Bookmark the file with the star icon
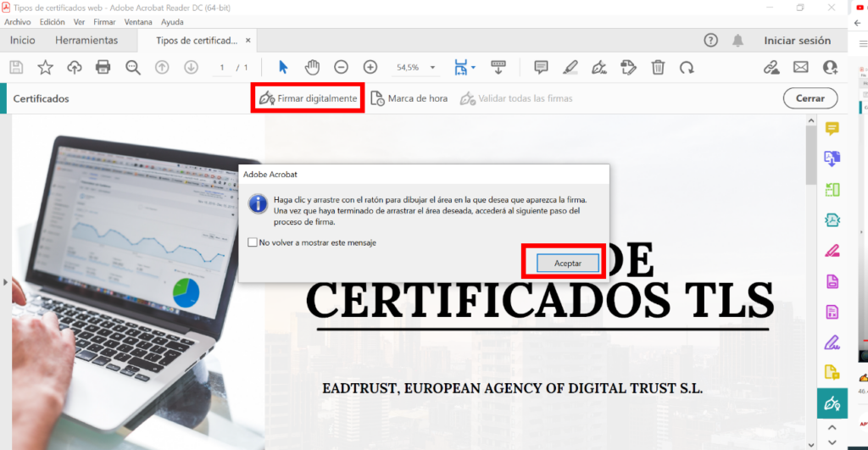The height and width of the screenshot is (450, 868). tap(46, 68)
